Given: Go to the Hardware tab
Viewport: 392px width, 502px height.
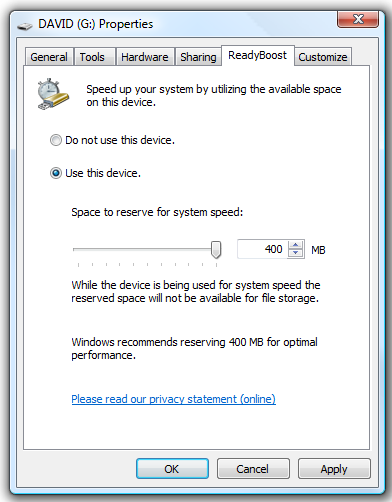Looking at the screenshot, I should pos(145,57).
